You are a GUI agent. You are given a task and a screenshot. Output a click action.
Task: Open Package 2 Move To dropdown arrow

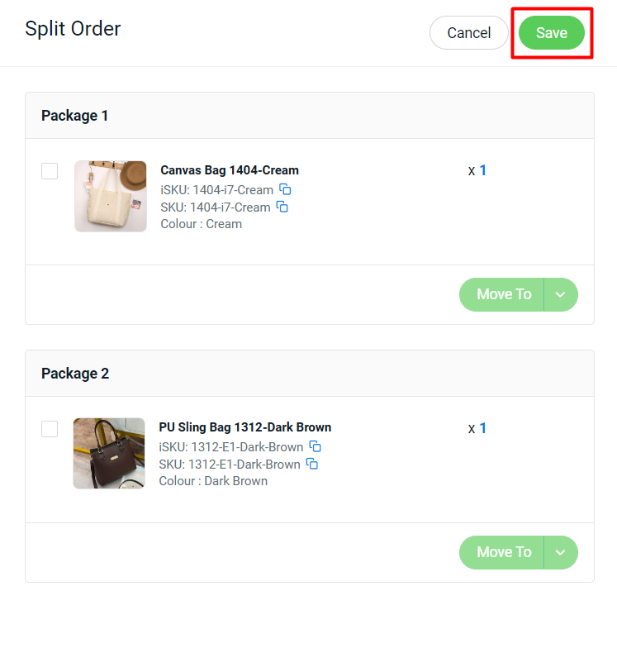tap(561, 552)
